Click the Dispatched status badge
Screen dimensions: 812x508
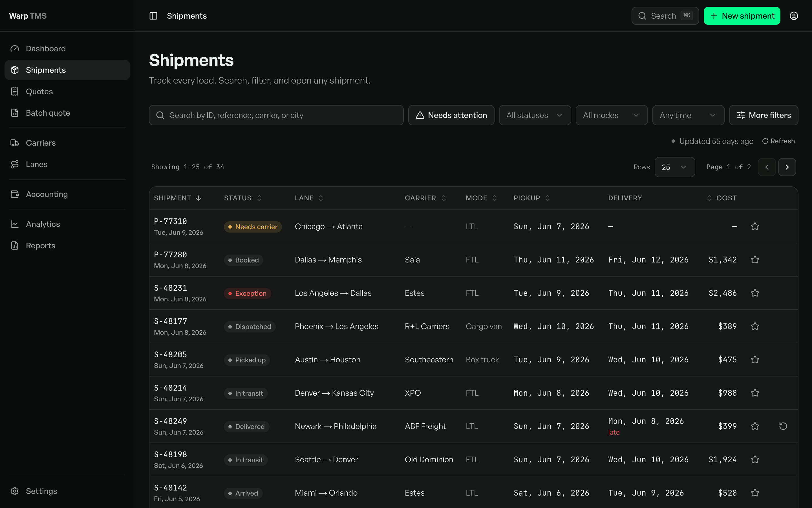tap(250, 327)
